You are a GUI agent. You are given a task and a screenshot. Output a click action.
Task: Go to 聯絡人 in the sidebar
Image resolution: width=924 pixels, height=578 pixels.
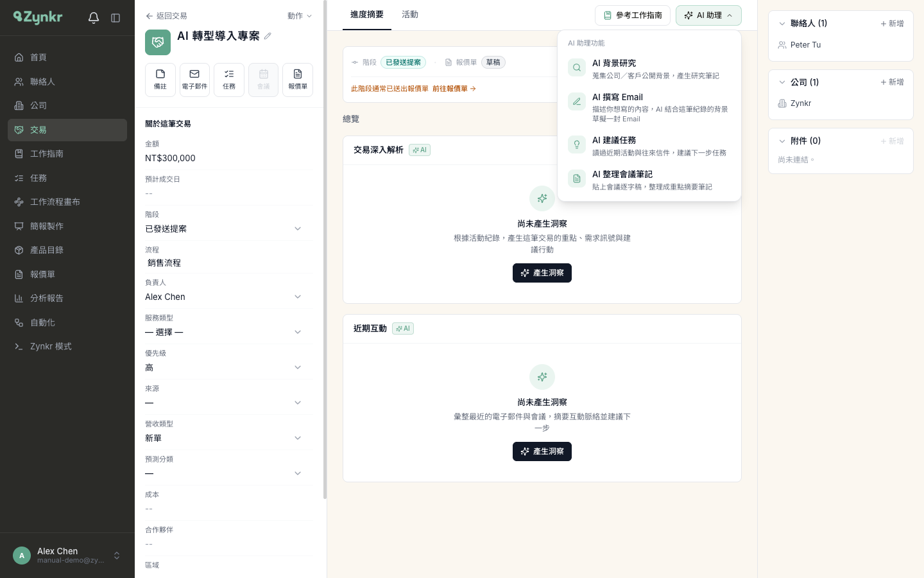tap(67, 82)
